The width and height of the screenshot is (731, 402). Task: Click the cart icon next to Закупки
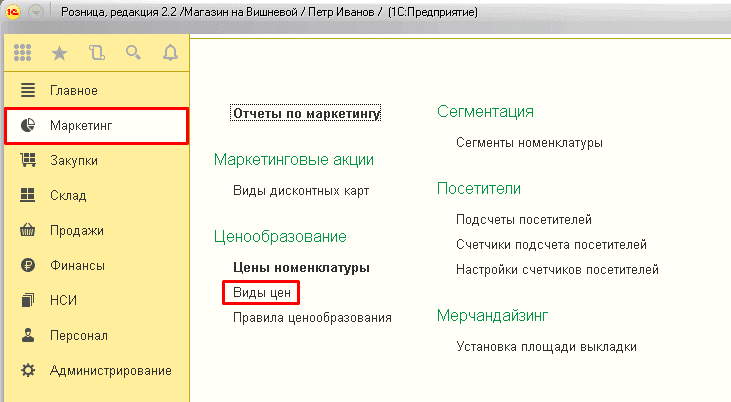(x=28, y=160)
